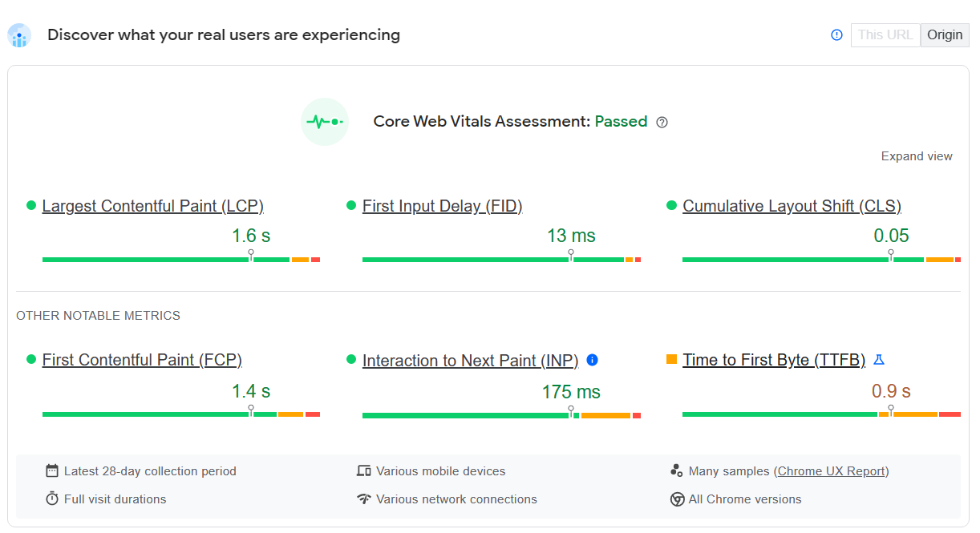The image size is (980, 533).
Task: Click the orange square indicator beside TTFB
Action: point(672,360)
